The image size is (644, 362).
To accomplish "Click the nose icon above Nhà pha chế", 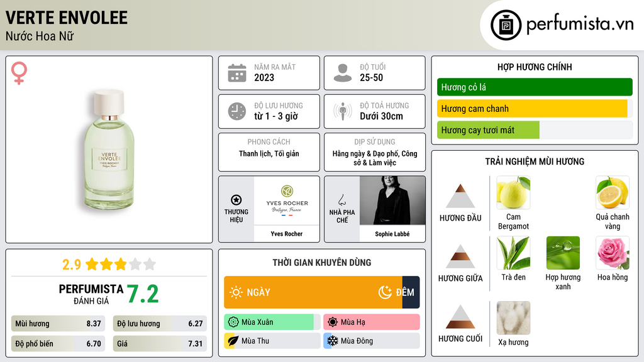I will [x=341, y=200].
